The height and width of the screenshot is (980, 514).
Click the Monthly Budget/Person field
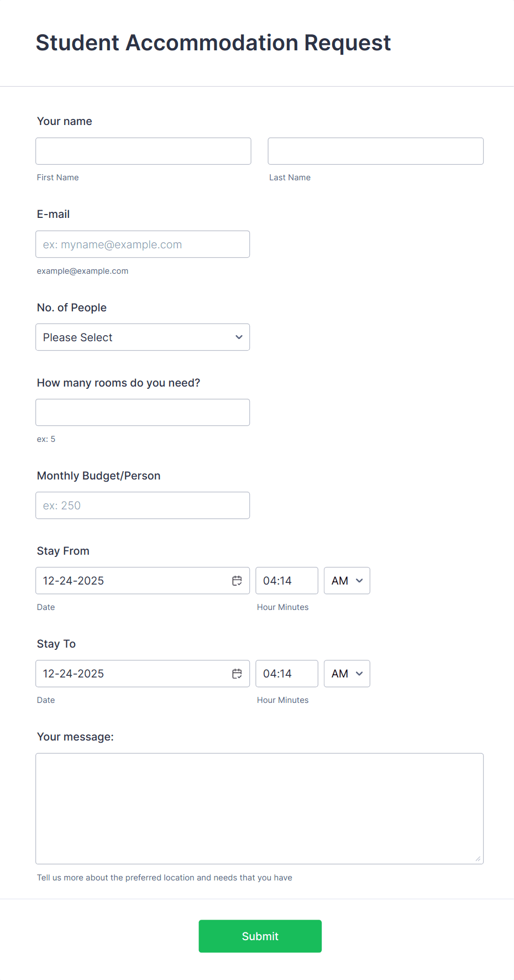coord(142,505)
